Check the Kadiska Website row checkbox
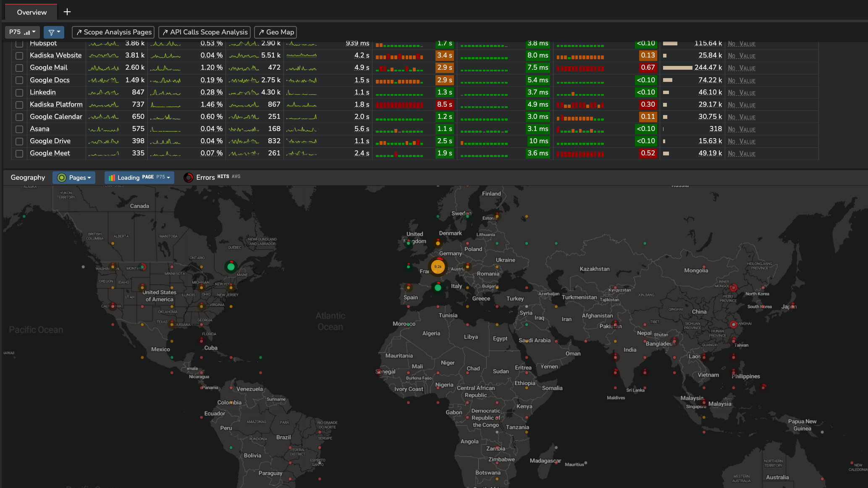Viewport: 868px width, 488px height. pos(19,55)
